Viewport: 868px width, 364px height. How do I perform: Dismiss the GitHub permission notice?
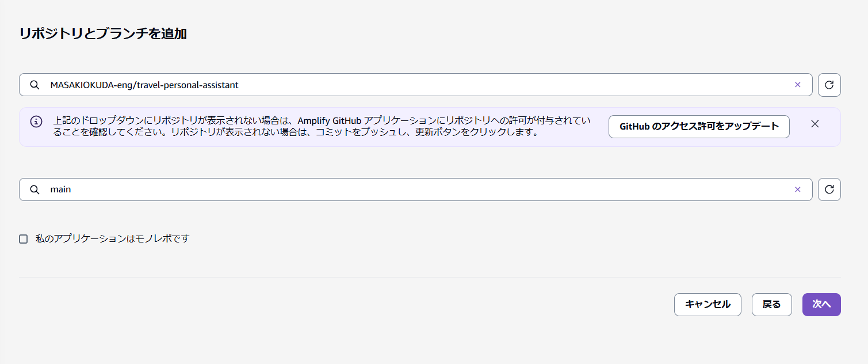coord(815,123)
